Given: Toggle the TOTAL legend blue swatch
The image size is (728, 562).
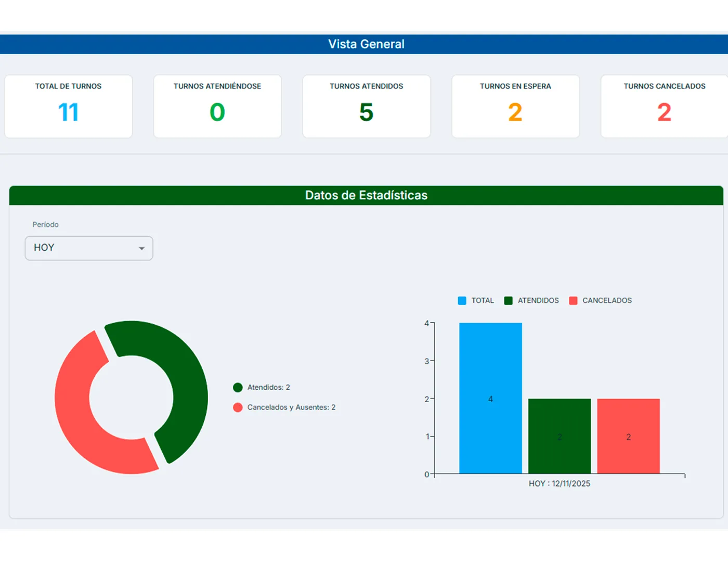Looking at the screenshot, I should click(462, 301).
